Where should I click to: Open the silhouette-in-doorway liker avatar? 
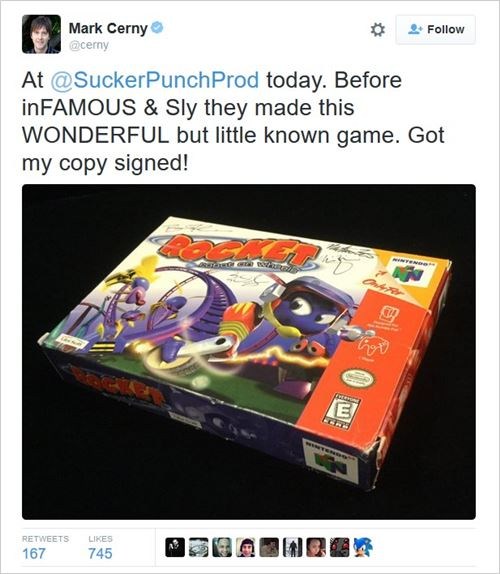[x=292, y=548]
